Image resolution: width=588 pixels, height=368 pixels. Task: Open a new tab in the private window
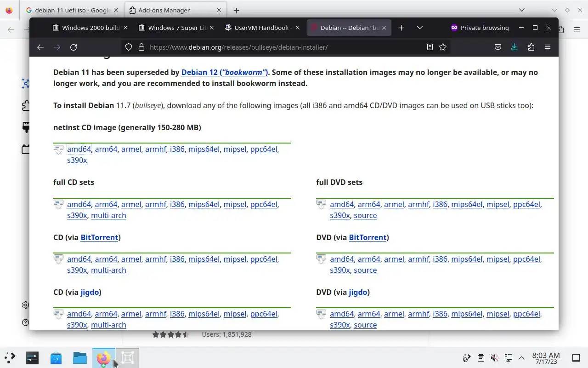coord(401,28)
